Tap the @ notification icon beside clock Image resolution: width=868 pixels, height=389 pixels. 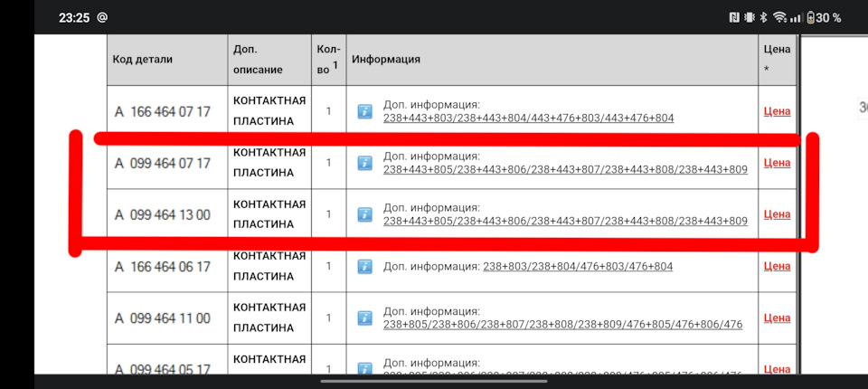tap(102, 17)
